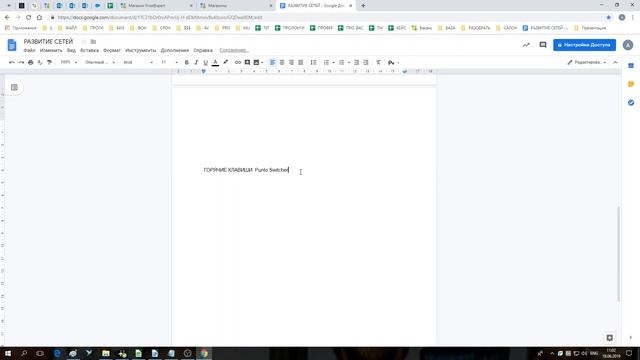Move document with folder icon
Viewport: 640px width, 360px height.
[93, 42]
